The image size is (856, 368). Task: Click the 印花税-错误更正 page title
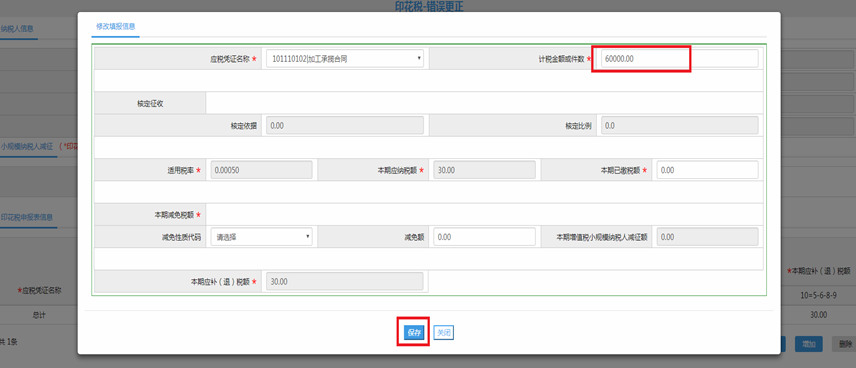click(x=429, y=6)
